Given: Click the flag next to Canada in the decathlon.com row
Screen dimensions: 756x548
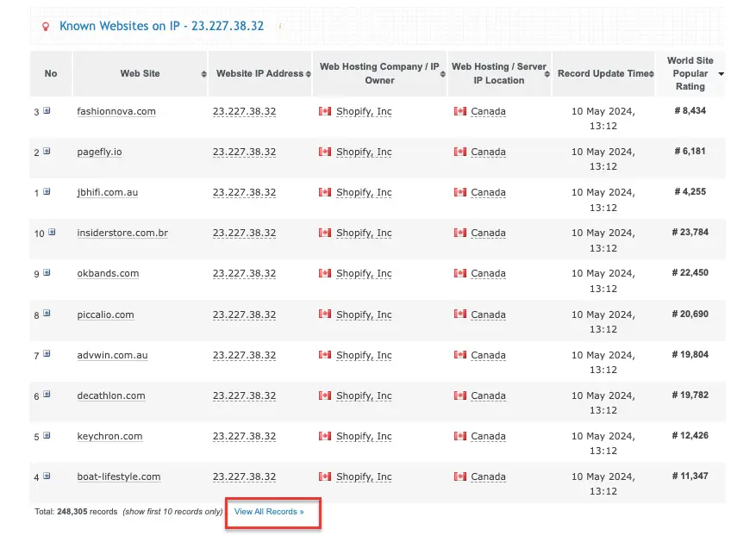Looking at the screenshot, I should (x=459, y=395).
